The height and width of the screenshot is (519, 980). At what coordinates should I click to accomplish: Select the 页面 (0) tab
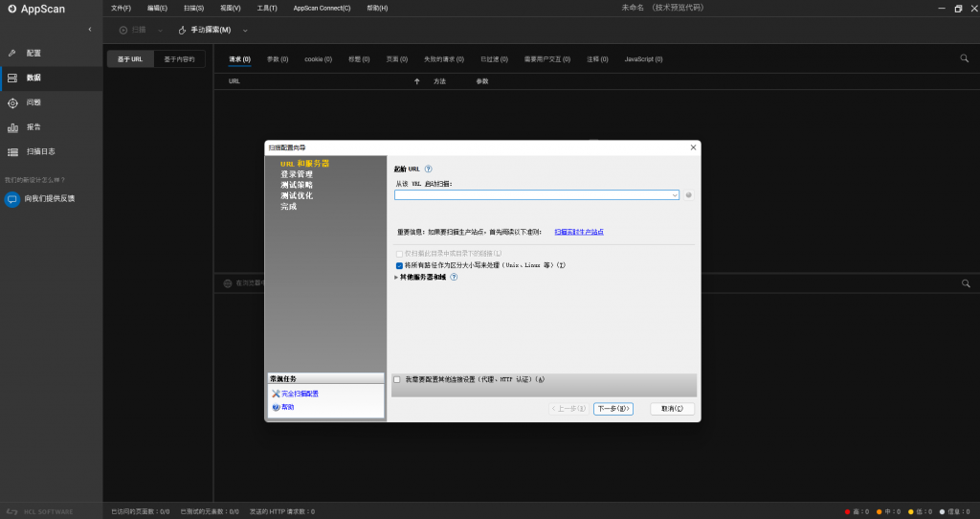tap(397, 59)
